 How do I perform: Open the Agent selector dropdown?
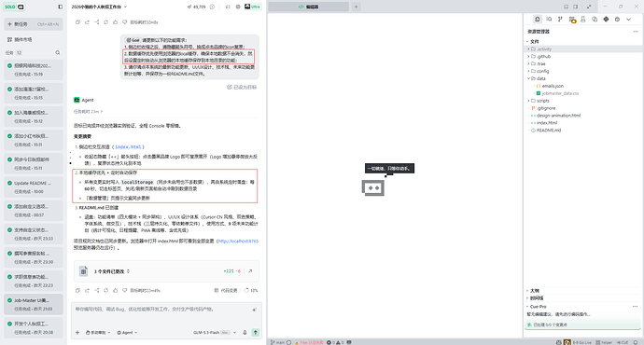[127, 333]
